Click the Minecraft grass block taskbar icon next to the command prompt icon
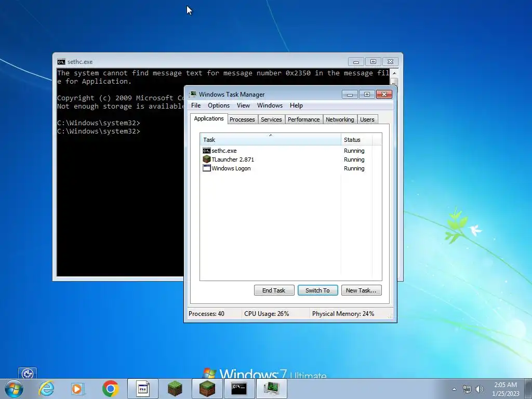Image resolution: width=532 pixels, height=399 pixels. pos(207,389)
